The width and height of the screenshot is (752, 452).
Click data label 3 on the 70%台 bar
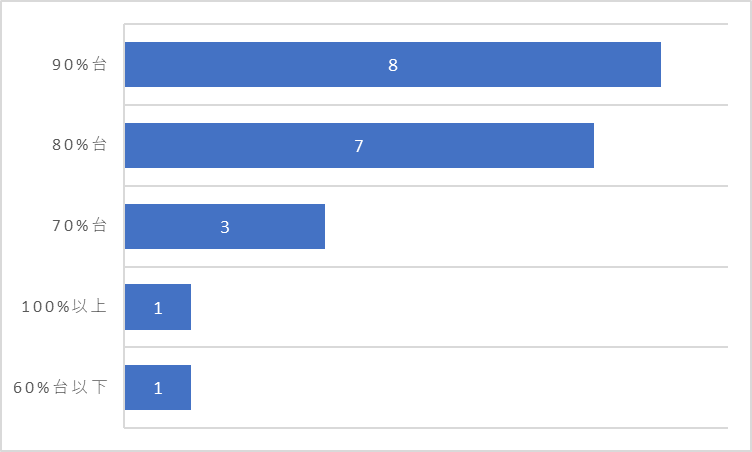[x=224, y=226]
